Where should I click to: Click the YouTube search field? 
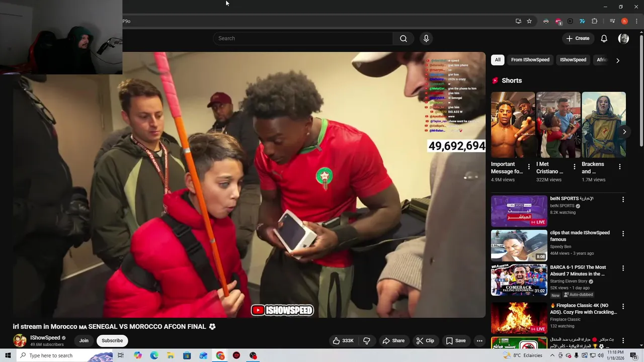pos(303,38)
